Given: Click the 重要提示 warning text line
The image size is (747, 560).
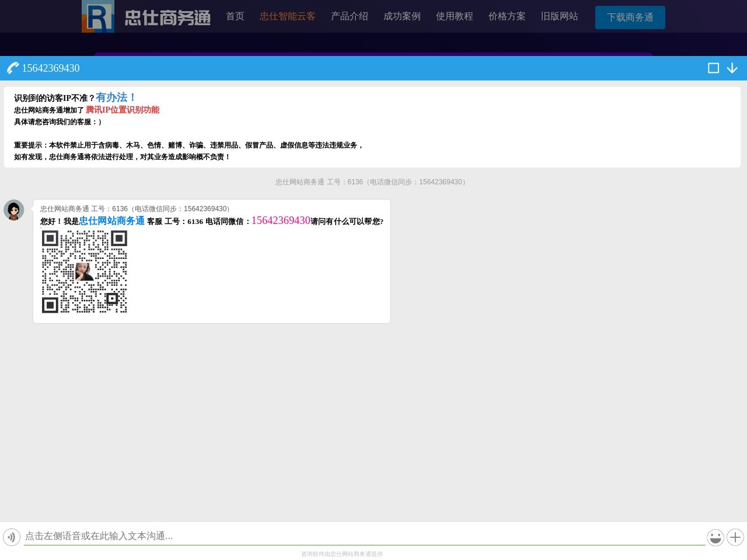Looking at the screenshot, I should [x=189, y=145].
